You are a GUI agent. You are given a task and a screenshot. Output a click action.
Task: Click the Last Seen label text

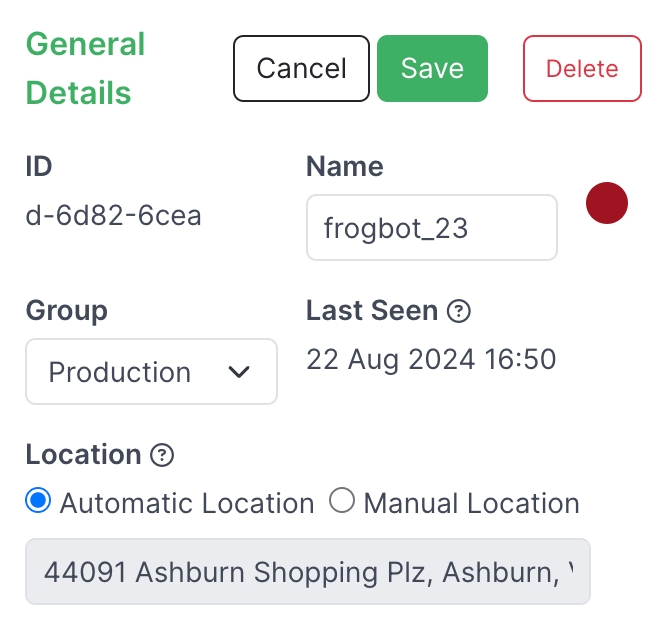click(x=372, y=310)
